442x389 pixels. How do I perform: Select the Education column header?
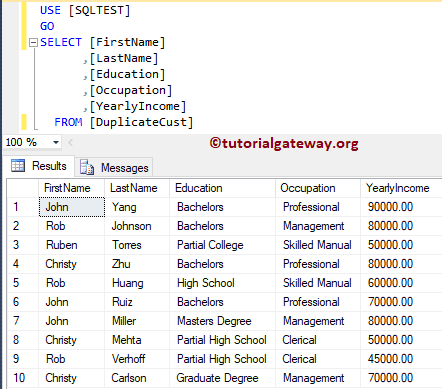coord(222,188)
